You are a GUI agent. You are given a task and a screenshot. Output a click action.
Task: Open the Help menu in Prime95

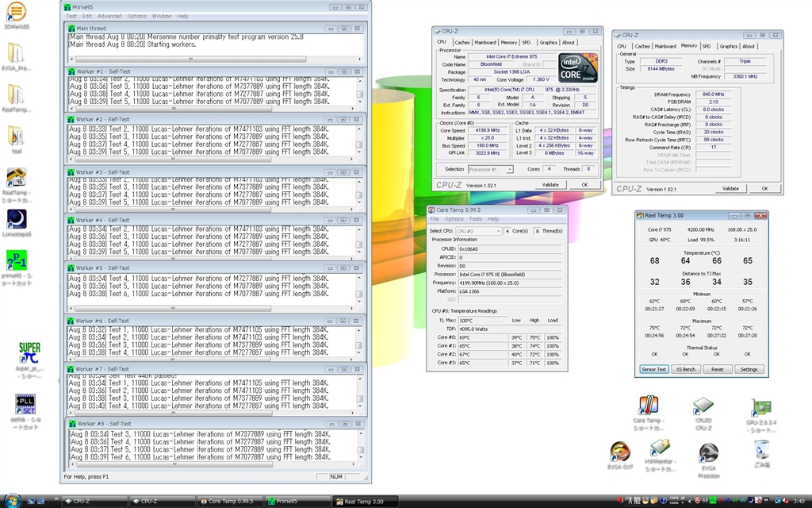pyautogui.click(x=183, y=16)
